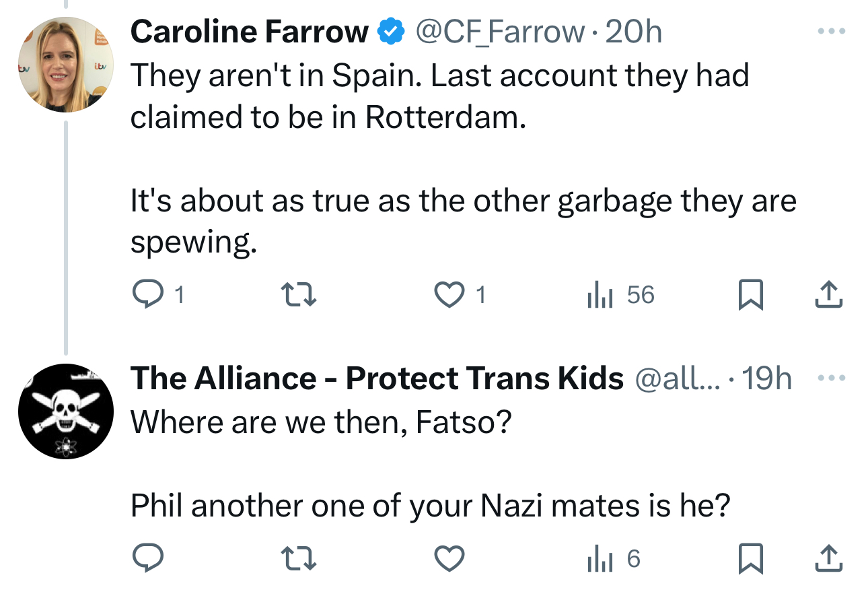Reply to The Alliance's tweet
The image size is (868, 598).
click(x=145, y=558)
